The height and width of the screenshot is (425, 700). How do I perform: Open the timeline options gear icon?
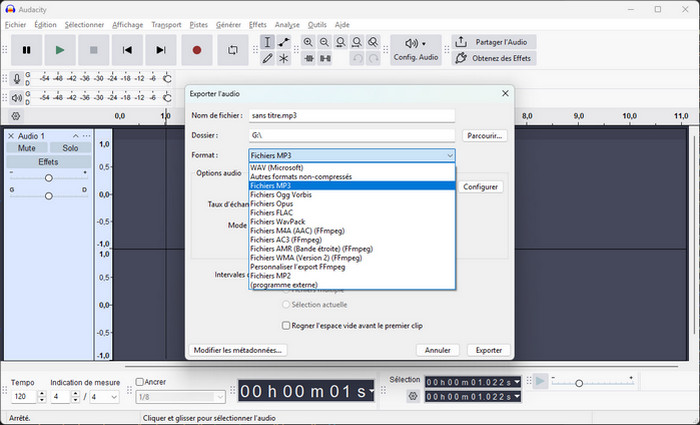[16, 116]
